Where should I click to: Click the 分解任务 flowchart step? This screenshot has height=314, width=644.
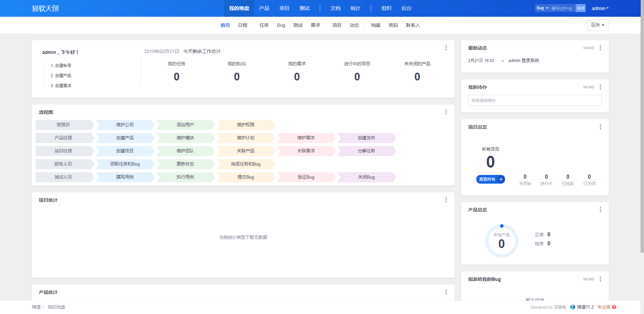coord(366,151)
